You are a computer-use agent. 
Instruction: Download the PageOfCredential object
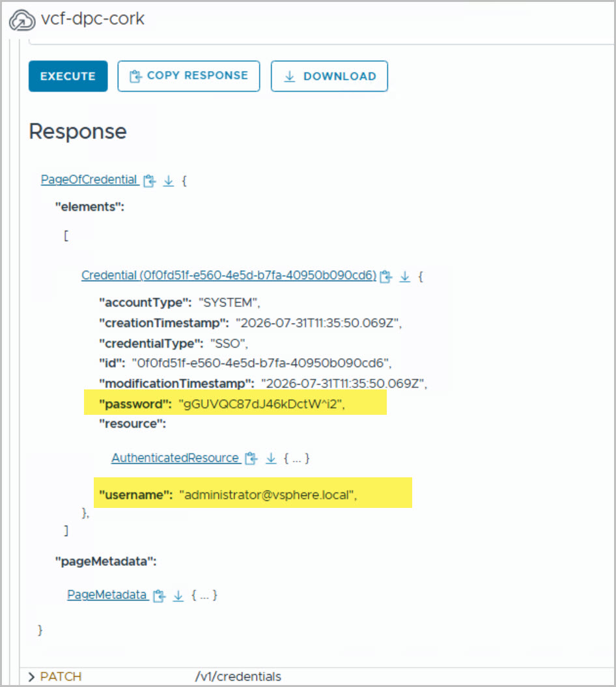click(x=169, y=180)
